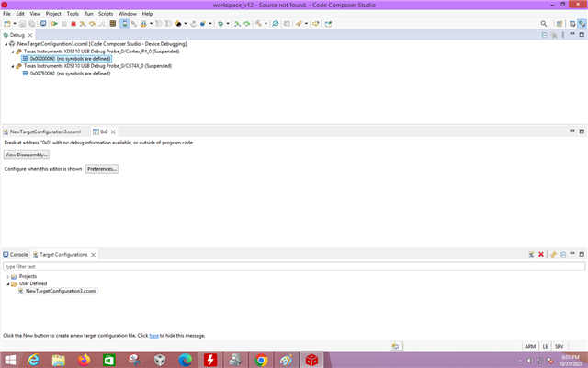Click the Open Perspective icon

point(560,24)
